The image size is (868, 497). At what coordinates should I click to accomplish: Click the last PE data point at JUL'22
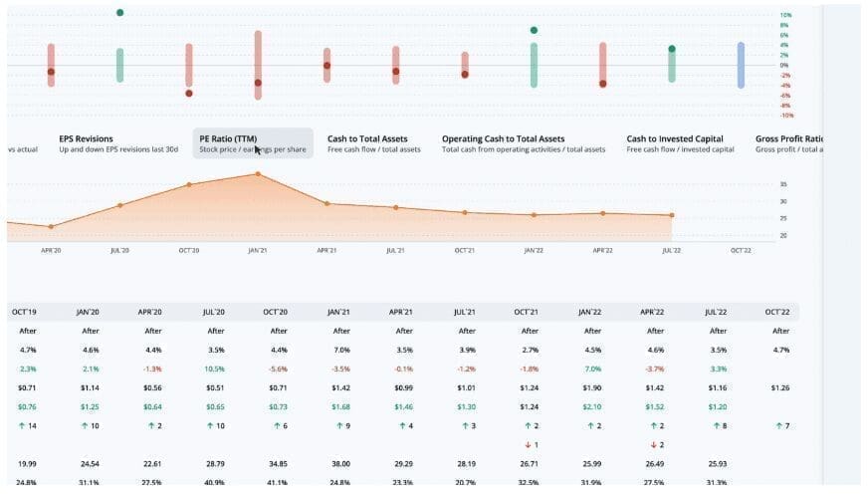(672, 215)
